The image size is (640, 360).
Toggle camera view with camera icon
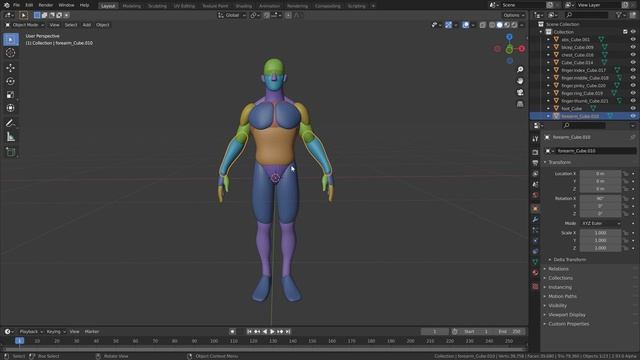point(520,92)
